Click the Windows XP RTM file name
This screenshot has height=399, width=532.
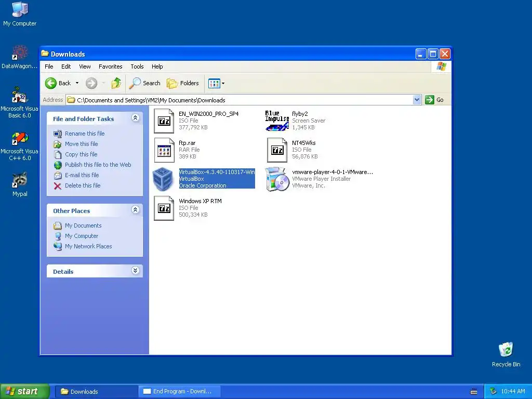pyautogui.click(x=200, y=201)
